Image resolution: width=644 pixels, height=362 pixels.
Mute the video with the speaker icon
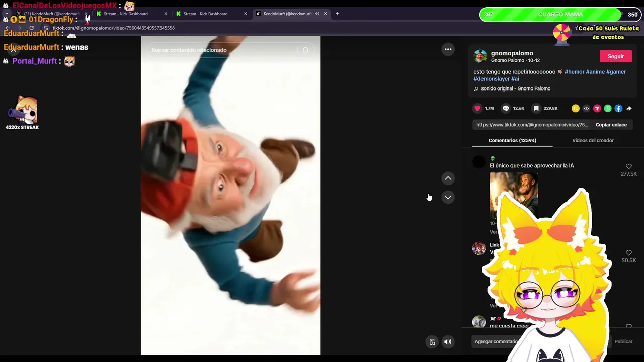tap(448, 342)
